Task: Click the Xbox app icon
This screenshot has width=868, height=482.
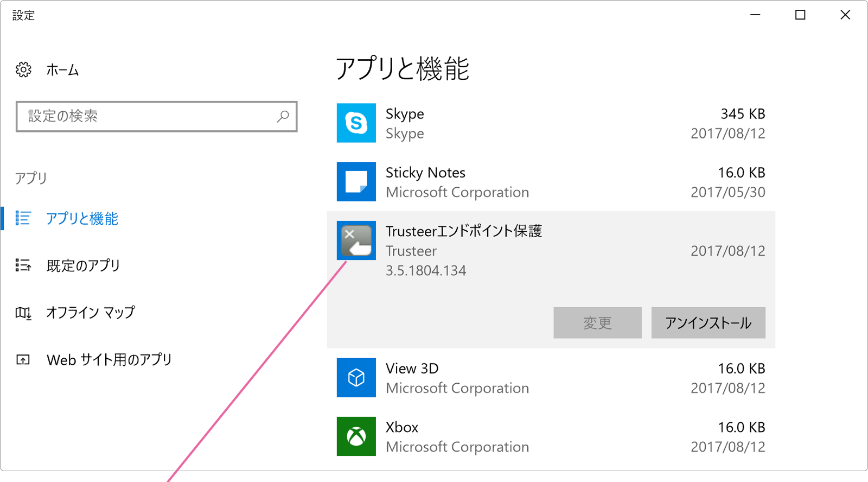Action: (356, 436)
